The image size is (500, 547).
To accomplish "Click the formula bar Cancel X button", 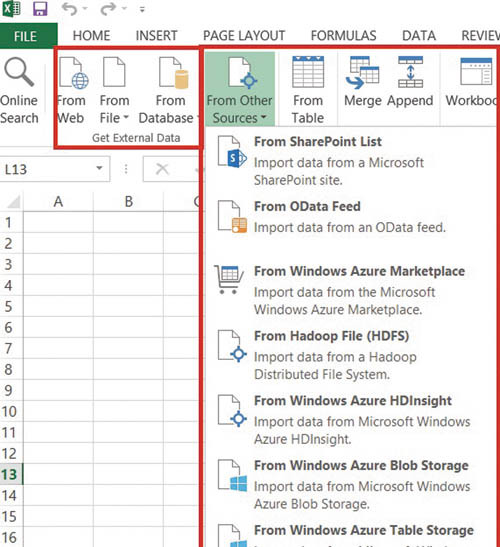I will point(162,169).
